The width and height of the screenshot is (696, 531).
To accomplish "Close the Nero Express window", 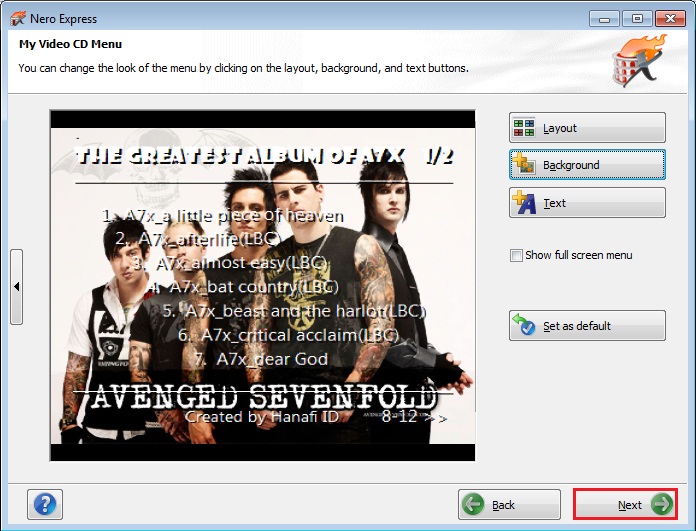I will click(x=670, y=19).
